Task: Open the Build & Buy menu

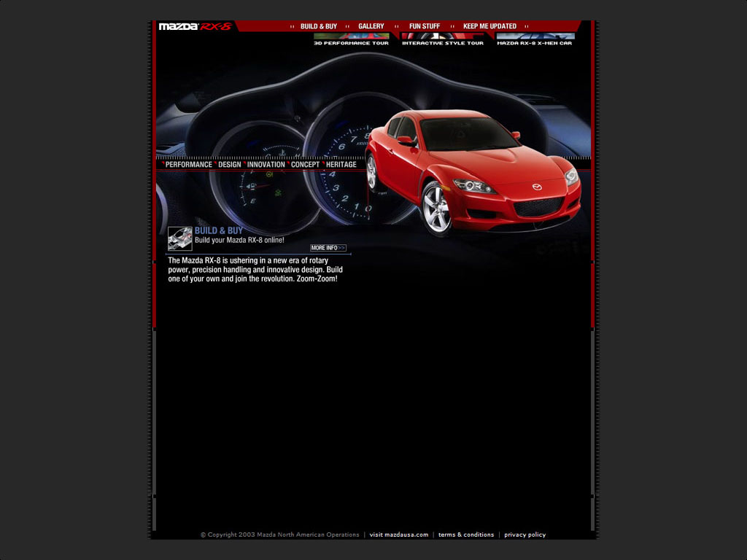Action: [x=319, y=26]
